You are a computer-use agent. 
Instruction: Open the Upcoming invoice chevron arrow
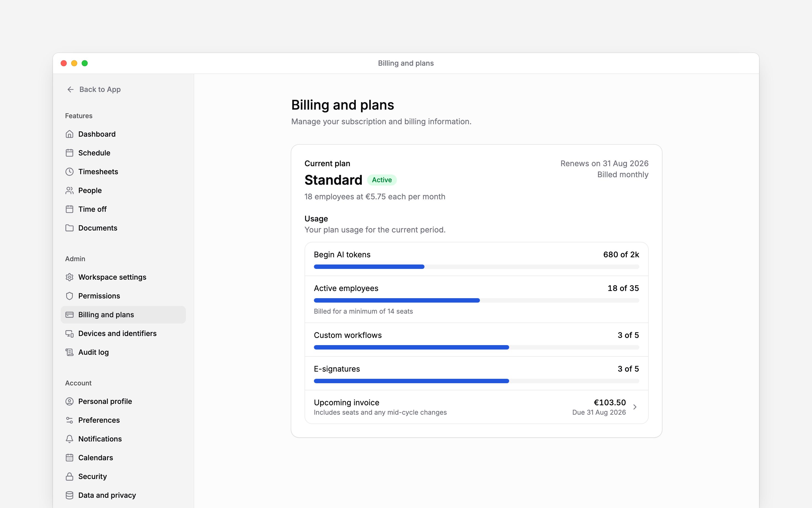pos(635,407)
